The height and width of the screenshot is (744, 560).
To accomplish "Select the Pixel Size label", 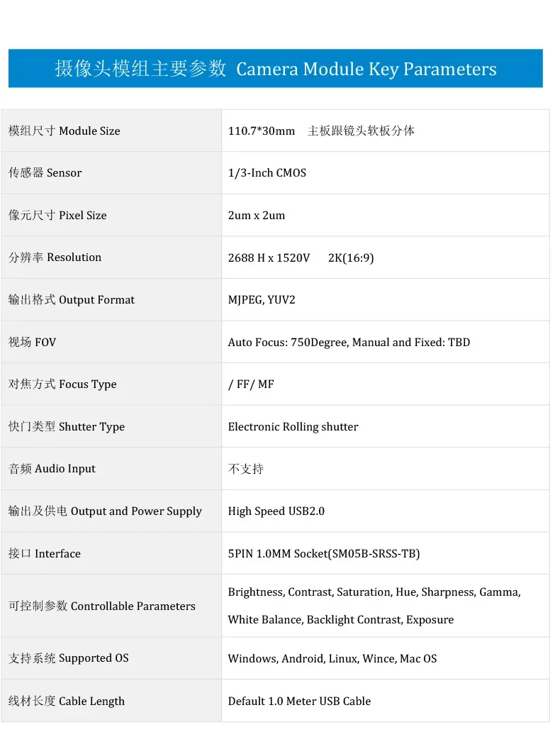I will click(58, 216).
